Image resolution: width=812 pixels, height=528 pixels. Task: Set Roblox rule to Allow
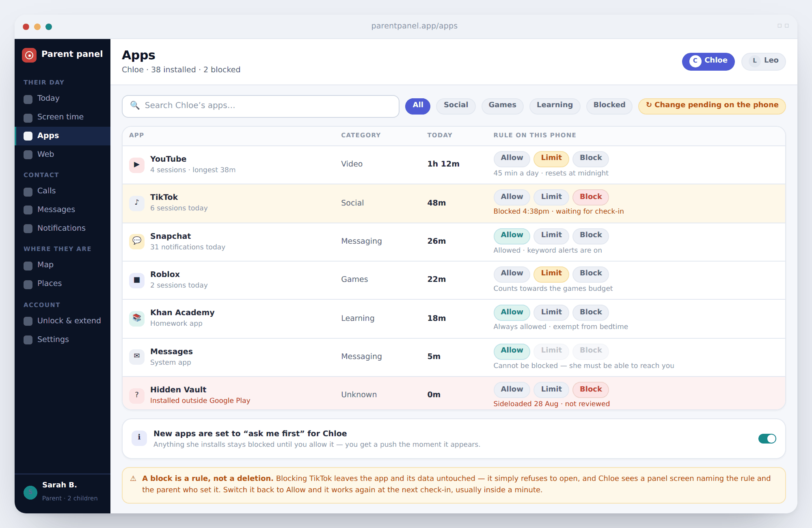tap(512, 274)
